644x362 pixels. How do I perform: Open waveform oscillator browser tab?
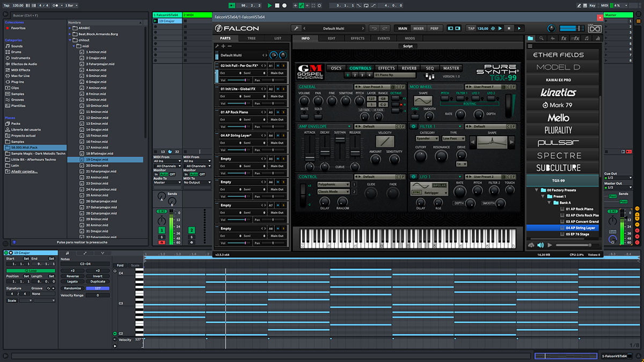coord(553,38)
